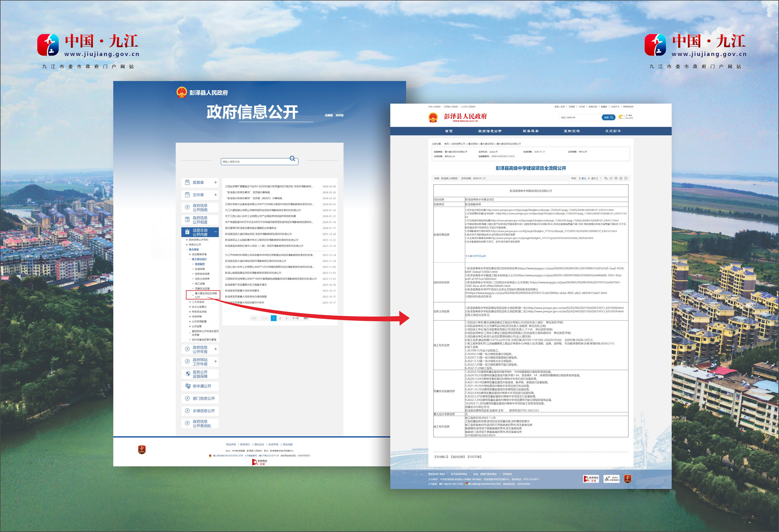Open the 施工许可证 pdf link

(x=476, y=256)
